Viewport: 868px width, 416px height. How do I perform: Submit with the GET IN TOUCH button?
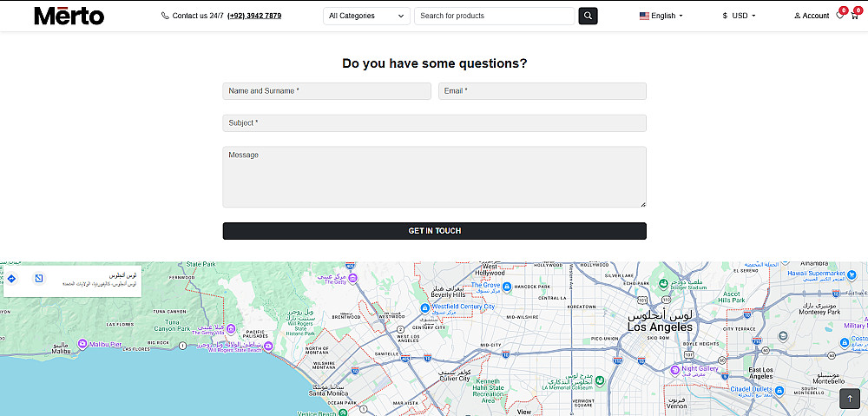(435, 231)
